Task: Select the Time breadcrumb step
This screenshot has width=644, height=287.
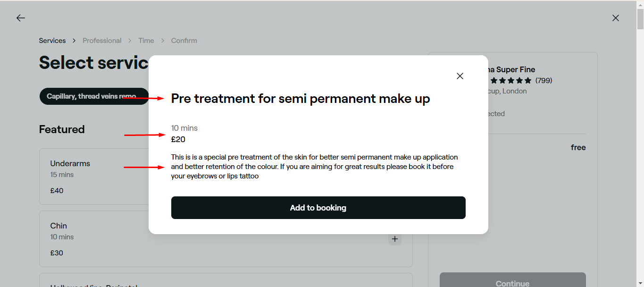Action: [146, 41]
